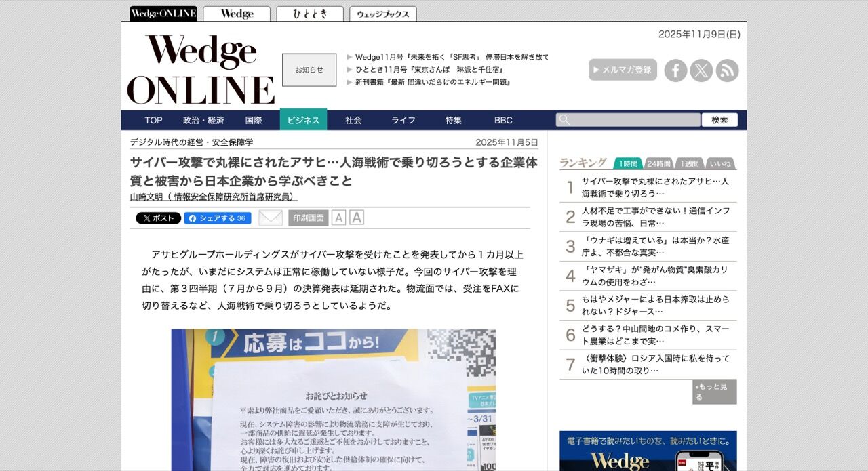This screenshot has width=868, height=471.
Task: Open ranking 4 ヤマザキ 臭素酸カリウム article
Action: (x=656, y=276)
